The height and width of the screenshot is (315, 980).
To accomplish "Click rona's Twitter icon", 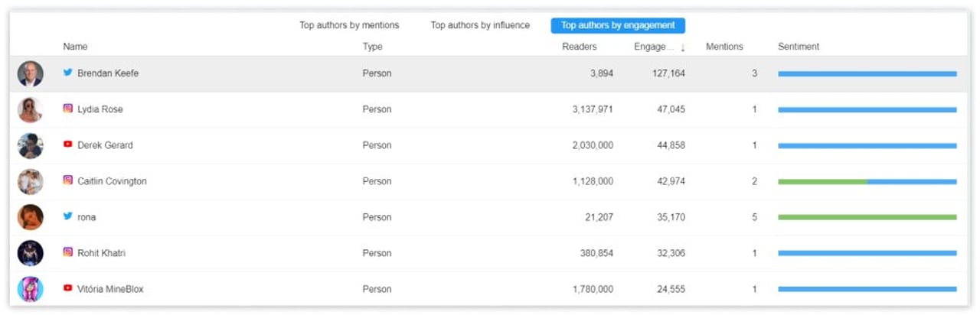I will point(68,216).
